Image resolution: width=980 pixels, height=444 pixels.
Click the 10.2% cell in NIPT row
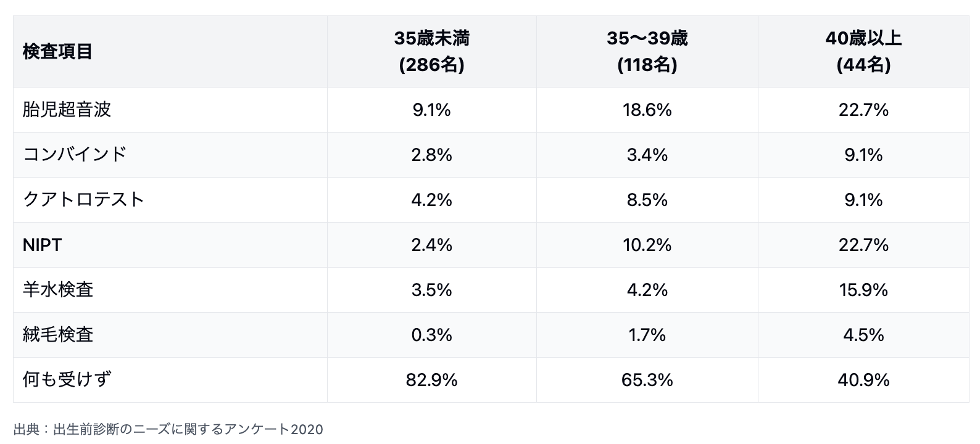pyautogui.click(x=647, y=245)
